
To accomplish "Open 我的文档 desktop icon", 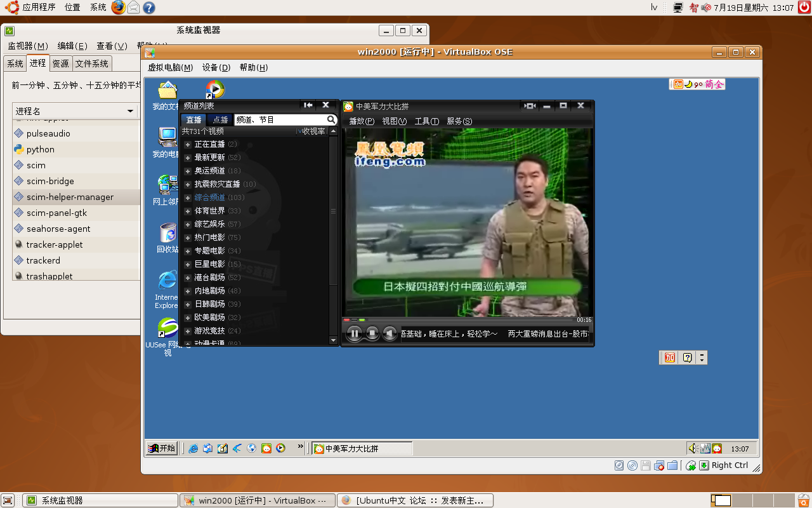I will click(x=167, y=96).
